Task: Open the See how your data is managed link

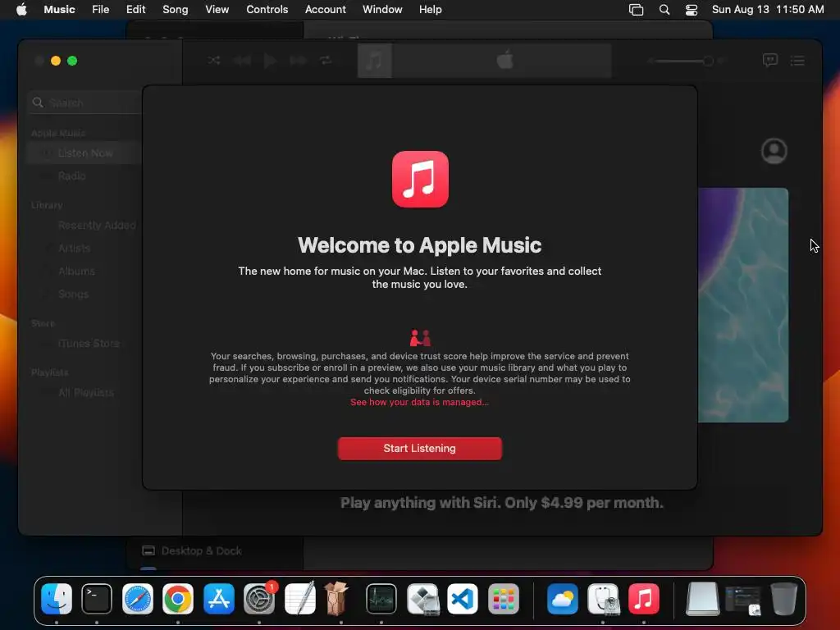Action: tap(419, 402)
